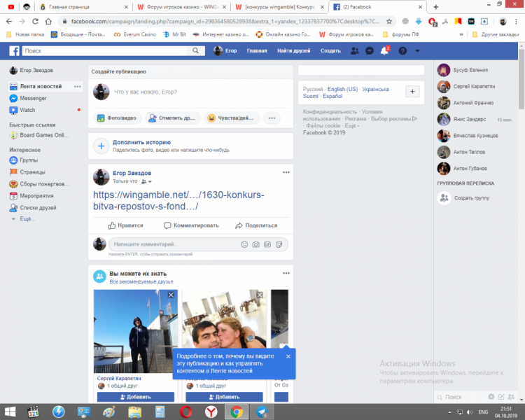The width and height of the screenshot is (525, 420).
Task: Open Все рекомендуемые друзья link
Action: [x=141, y=281]
